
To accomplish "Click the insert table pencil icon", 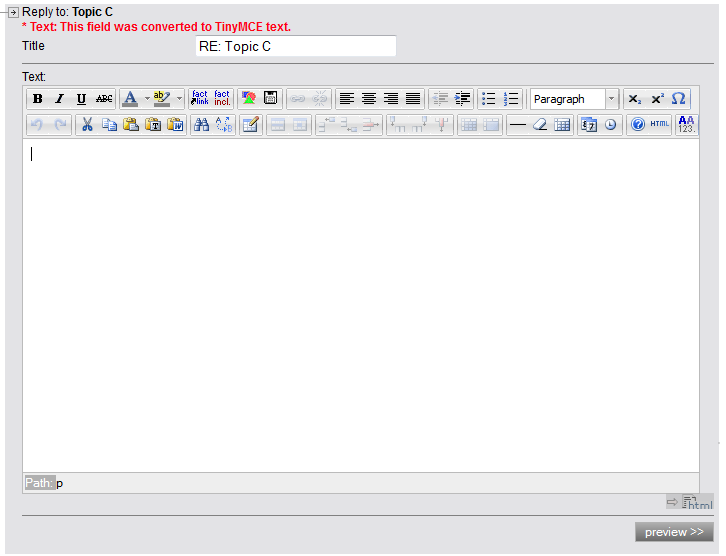I will pyautogui.click(x=250, y=125).
